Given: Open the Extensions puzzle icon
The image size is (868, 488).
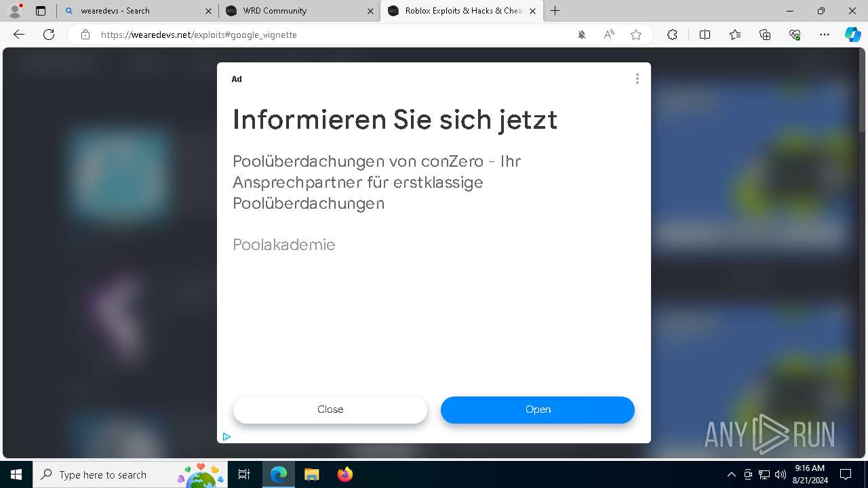Looking at the screenshot, I should click(x=672, y=35).
